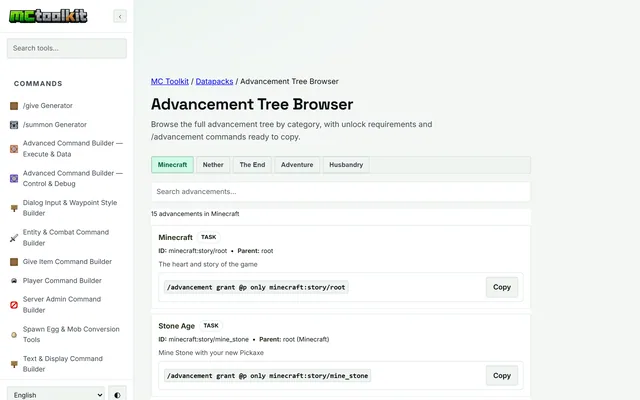Click the Player Command Builder head icon

coord(14,280)
